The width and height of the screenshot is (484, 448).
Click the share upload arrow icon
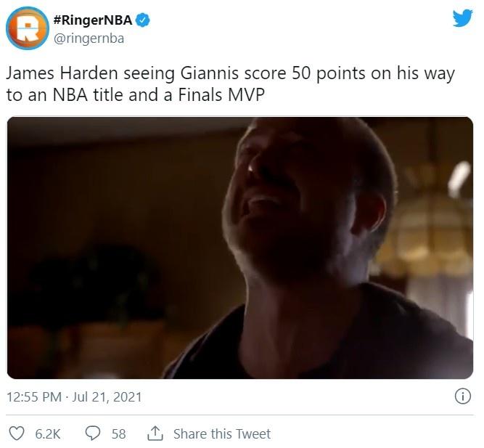click(155, 433)
